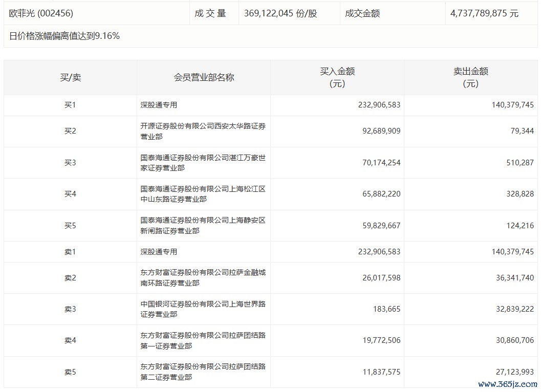The height and width of the screenshot is (392, 541).
Task: Select the 买5 row label
Action: click(70, 226)
